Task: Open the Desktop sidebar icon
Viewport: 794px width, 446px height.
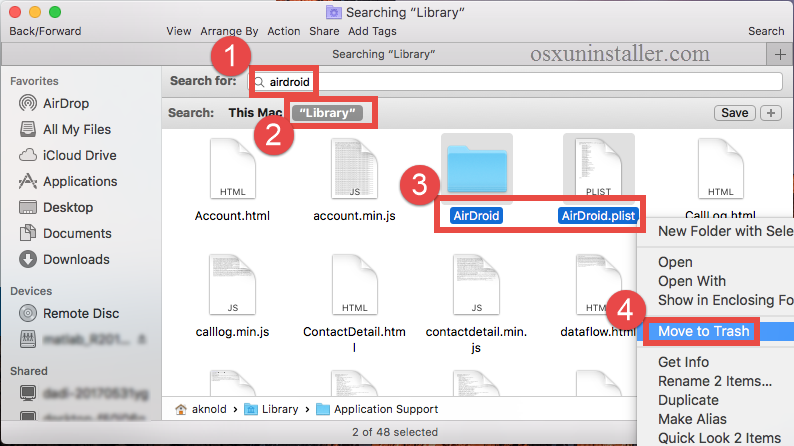Action: [x=28, y=208]
